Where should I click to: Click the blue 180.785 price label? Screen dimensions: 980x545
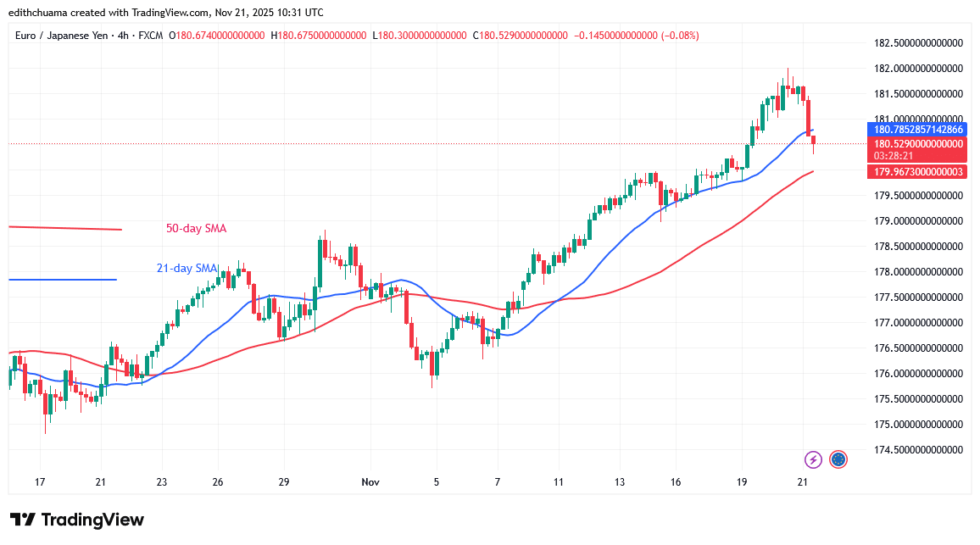point(916,130)
